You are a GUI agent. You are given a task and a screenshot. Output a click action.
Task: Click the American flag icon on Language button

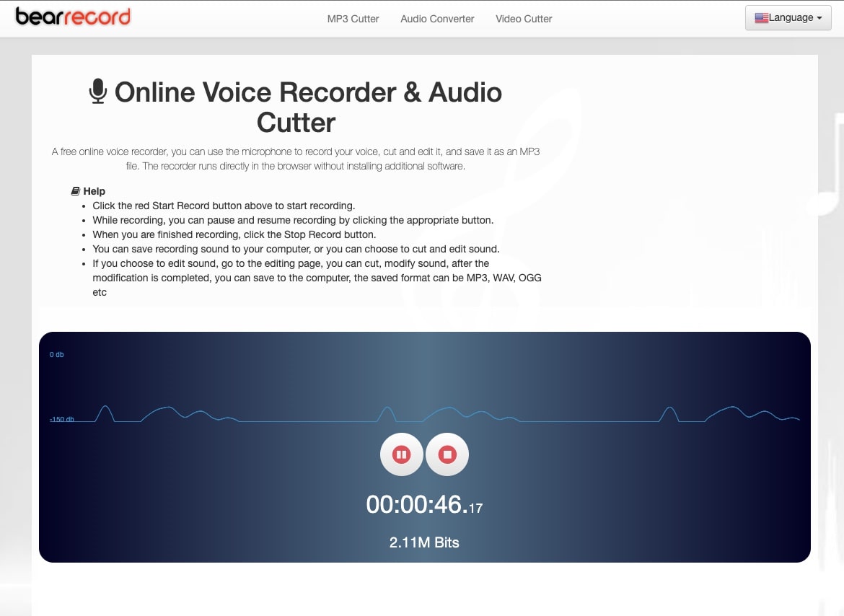(x=761, y=17)
